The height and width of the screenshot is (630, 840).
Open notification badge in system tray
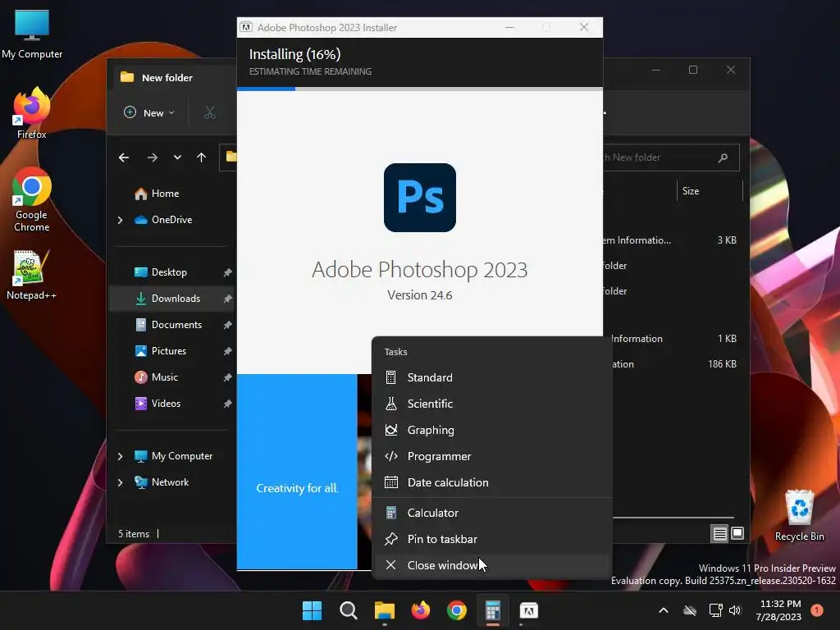817,609
